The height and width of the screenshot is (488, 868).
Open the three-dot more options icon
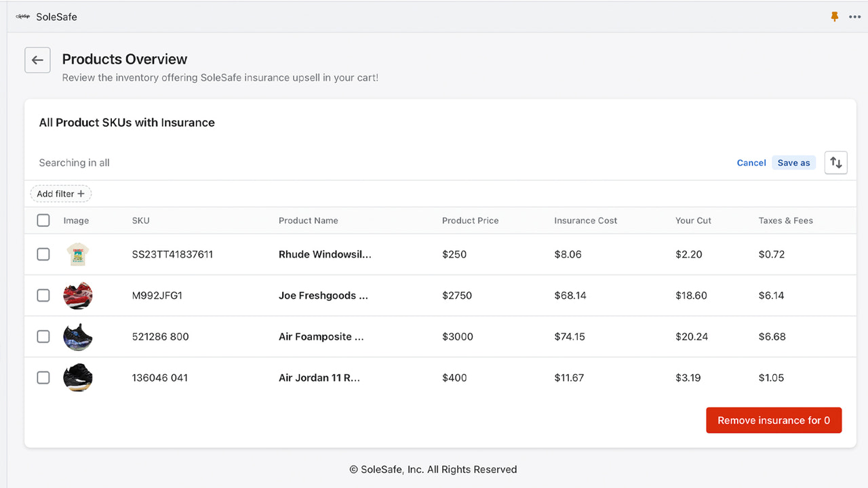854,16
